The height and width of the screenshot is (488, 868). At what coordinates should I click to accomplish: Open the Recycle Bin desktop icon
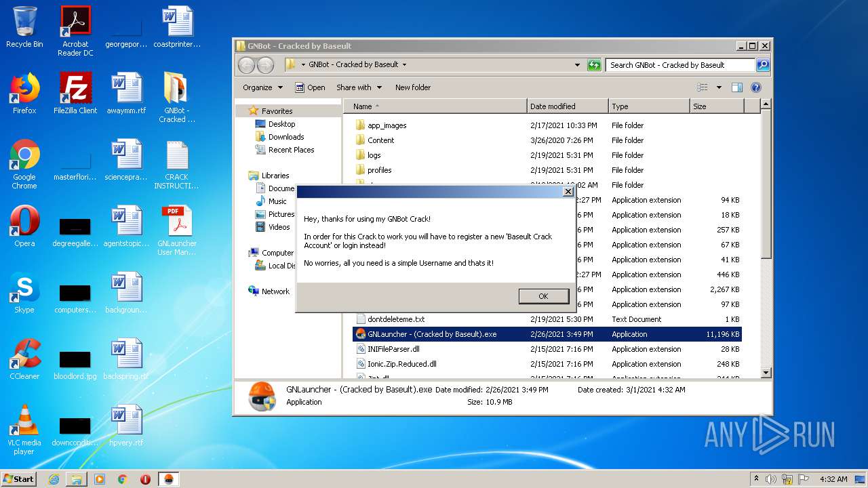[x=24, y=27]
